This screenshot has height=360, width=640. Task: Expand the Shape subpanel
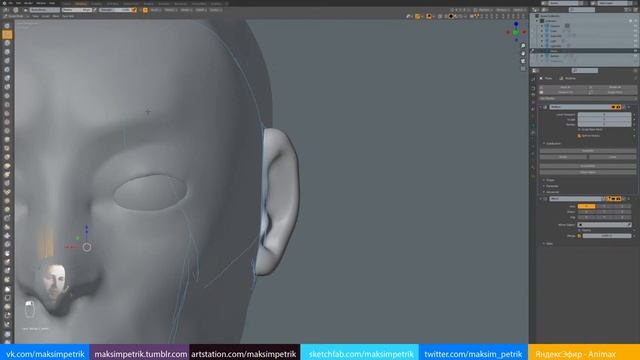[544, 180]
